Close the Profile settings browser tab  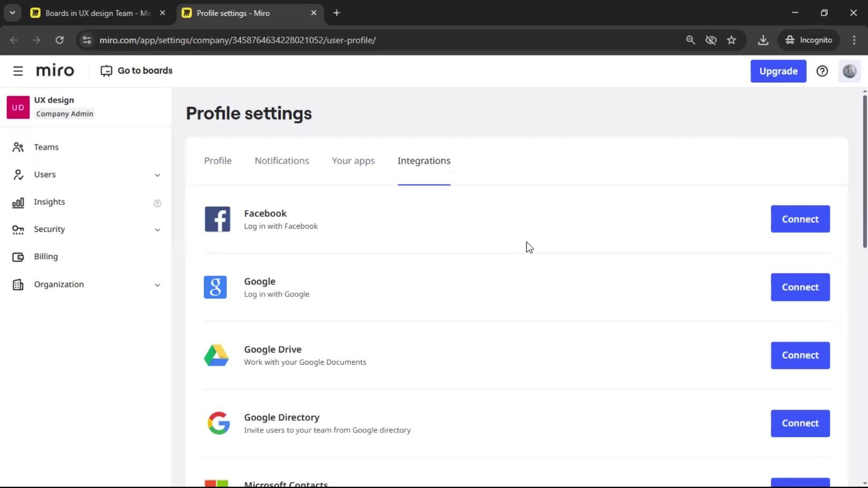(x=314, y=13)
